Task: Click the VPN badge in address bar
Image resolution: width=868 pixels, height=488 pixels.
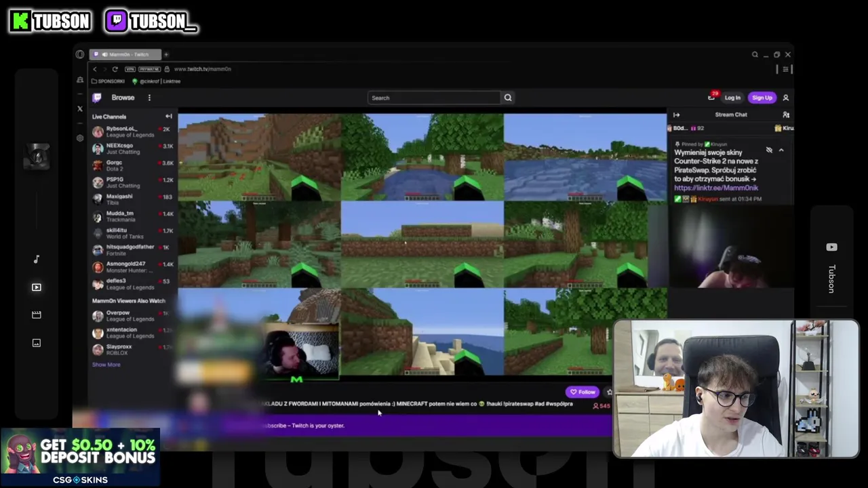Action: pyautogui.click(x=130, y=69)
